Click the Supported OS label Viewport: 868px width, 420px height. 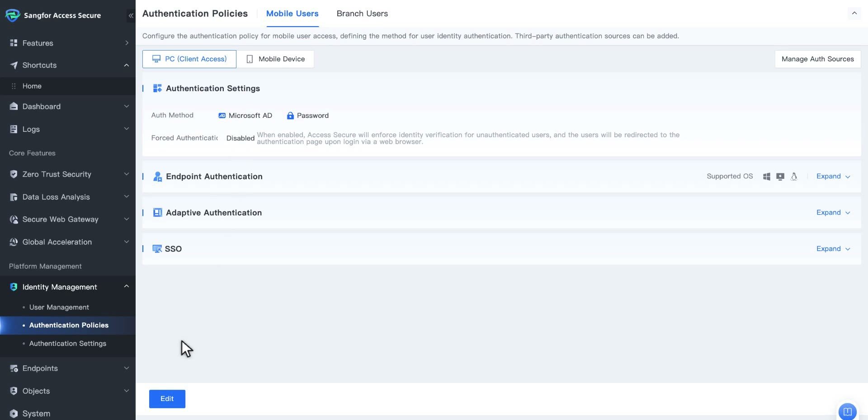click(x=730, y=176)
